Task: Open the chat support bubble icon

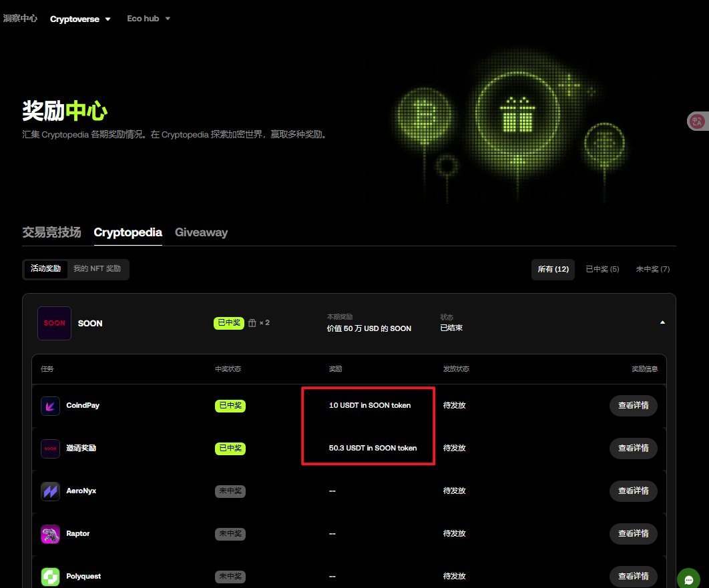Action: click(688, 579)
